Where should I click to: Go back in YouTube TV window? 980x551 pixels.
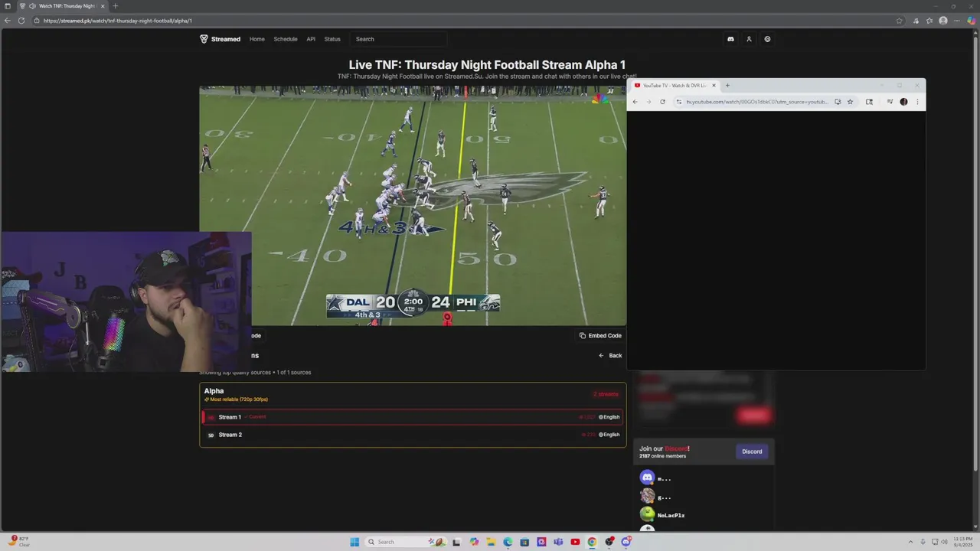(x=635, y=102)
